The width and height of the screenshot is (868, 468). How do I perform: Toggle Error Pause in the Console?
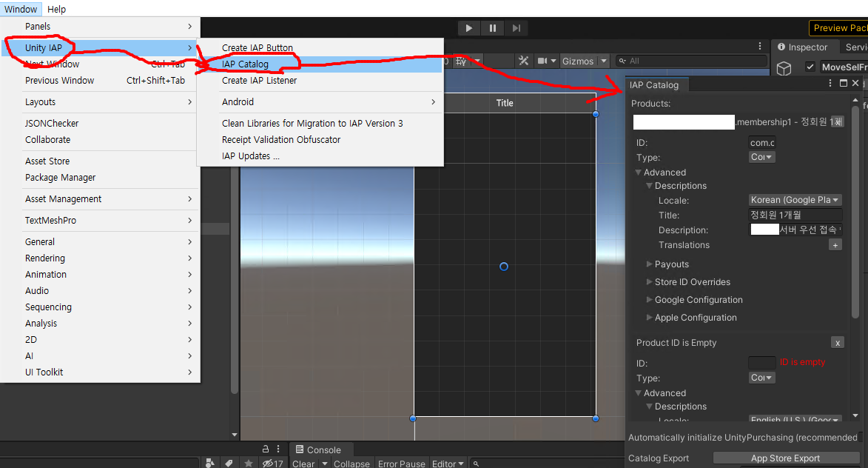pos(401,464)
